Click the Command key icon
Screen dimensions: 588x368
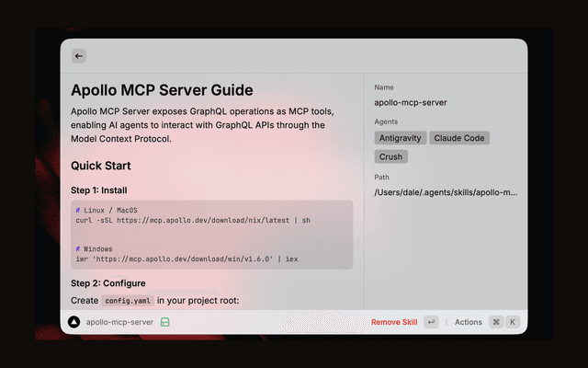point(496,322)
